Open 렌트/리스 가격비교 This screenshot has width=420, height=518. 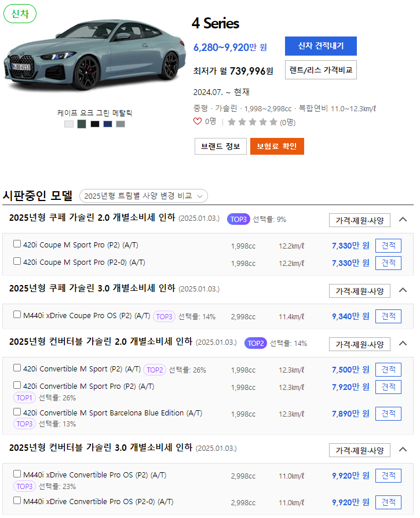click(320, 70)
